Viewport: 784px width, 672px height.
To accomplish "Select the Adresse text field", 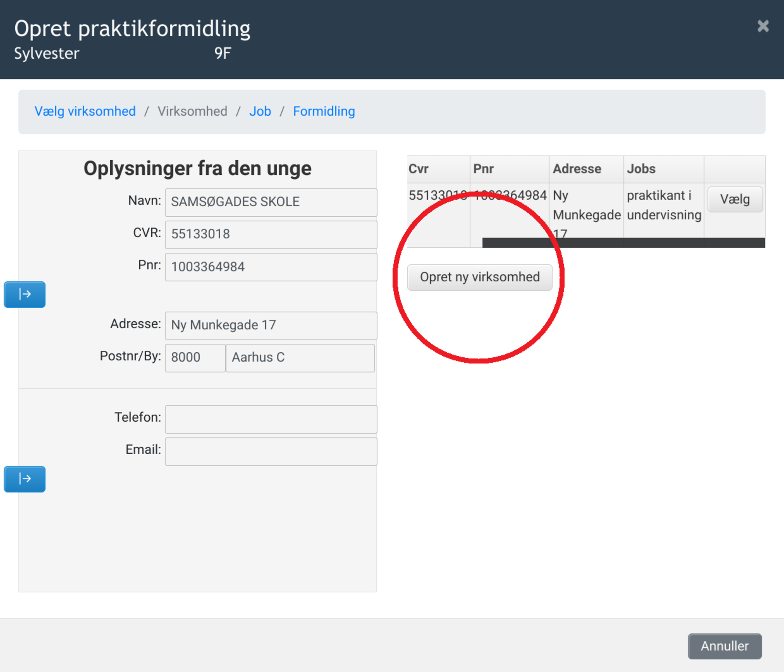I will coord(270,325).
